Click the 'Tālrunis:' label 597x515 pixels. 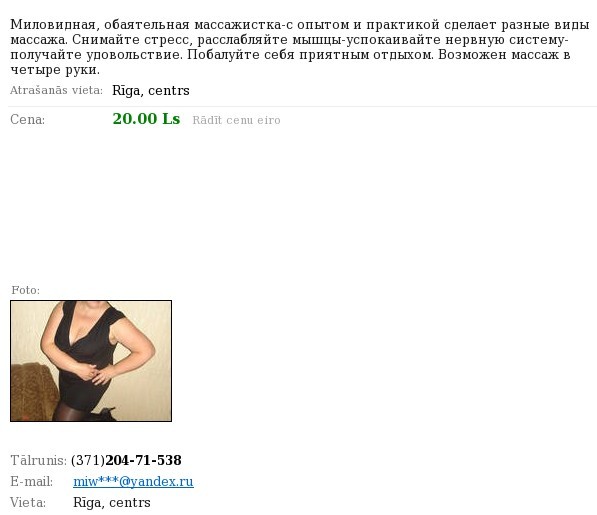point(38,460)
